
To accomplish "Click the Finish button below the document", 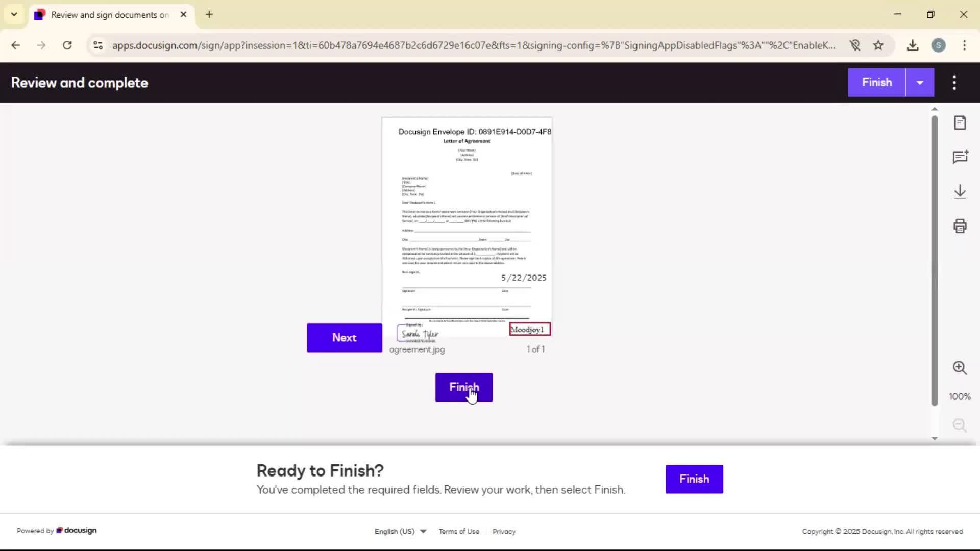I will 463,387.
